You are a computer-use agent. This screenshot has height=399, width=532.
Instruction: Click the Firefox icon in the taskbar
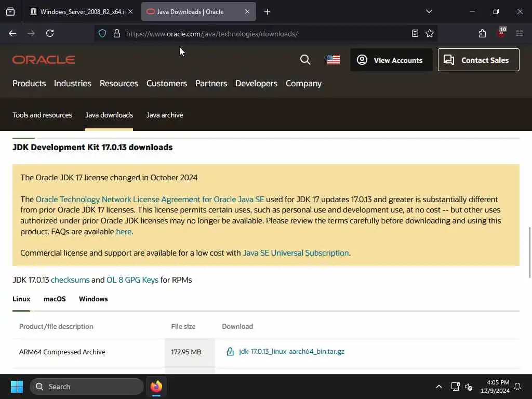pos(156,387)
